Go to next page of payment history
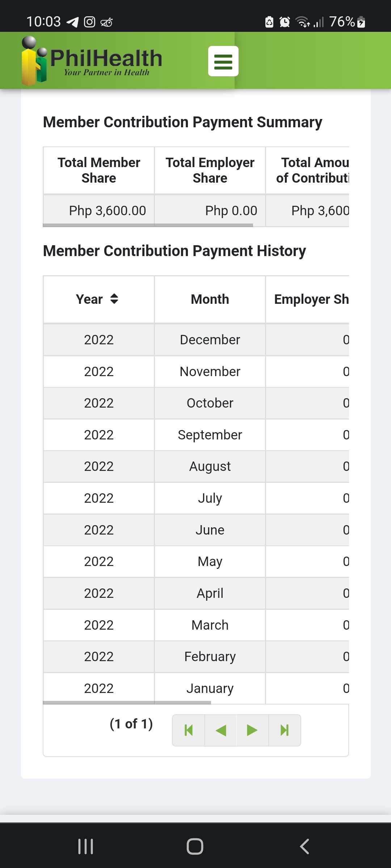The image size is (391, 868). [252, 730]
